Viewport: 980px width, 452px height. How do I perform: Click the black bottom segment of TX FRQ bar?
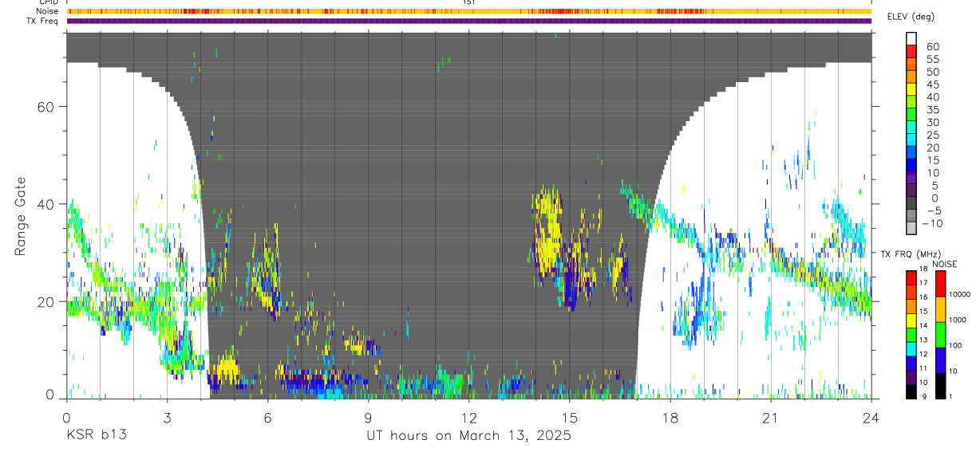(910, 391)
